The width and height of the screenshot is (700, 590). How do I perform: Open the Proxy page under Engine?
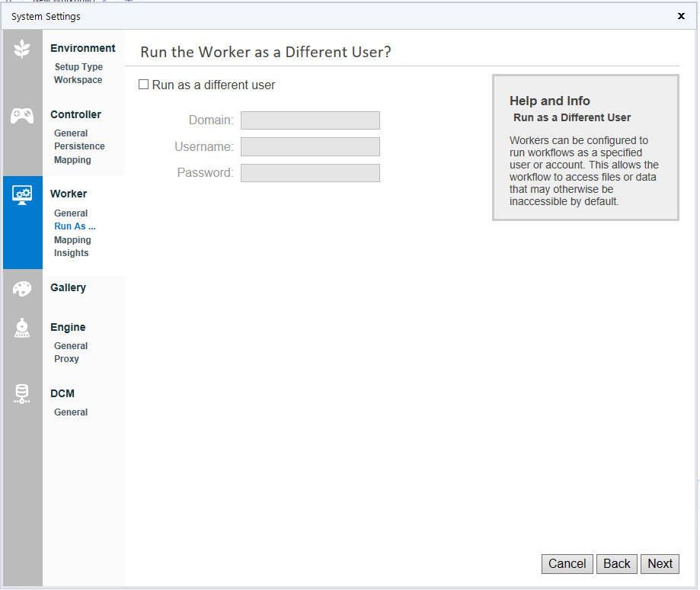click(x=66, y=358)
